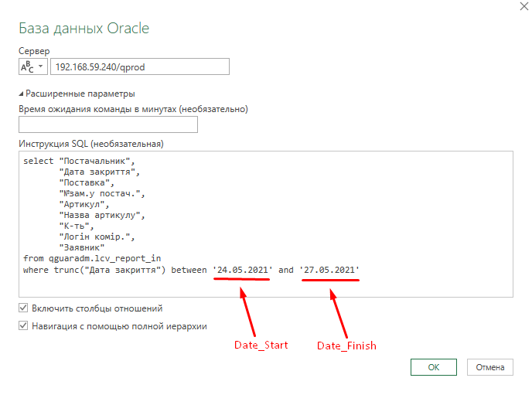The image size is (532, 395).
Task: Click the server address input field
Action: pyautogui.click(x=140, y=66)
